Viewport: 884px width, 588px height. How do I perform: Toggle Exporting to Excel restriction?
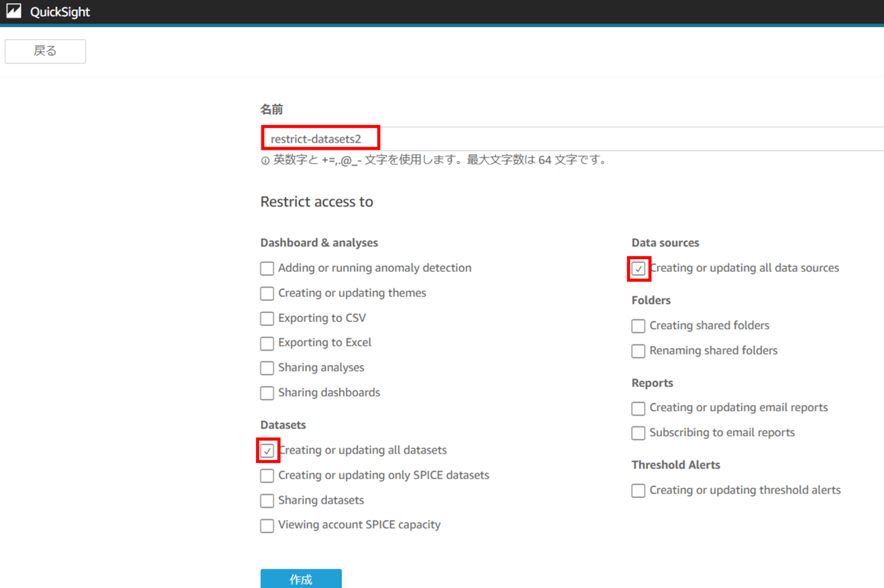tap(267, 343)
